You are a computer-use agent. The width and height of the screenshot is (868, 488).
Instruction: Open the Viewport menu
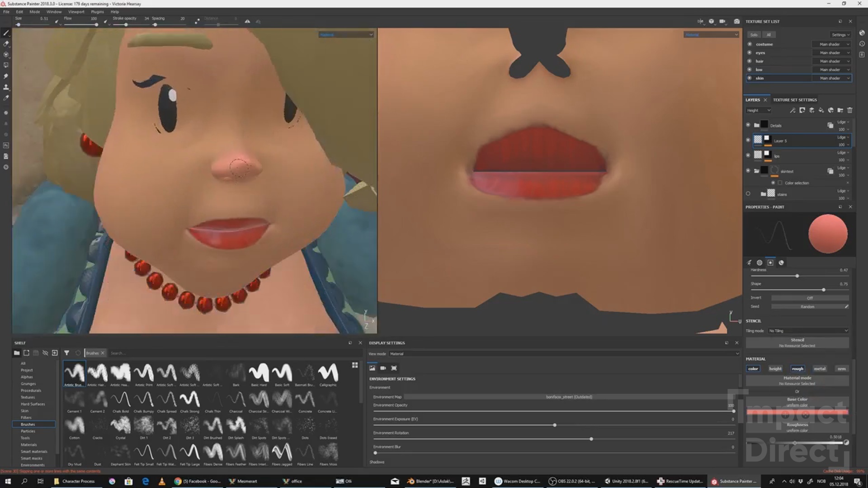(x=76, y=12)
